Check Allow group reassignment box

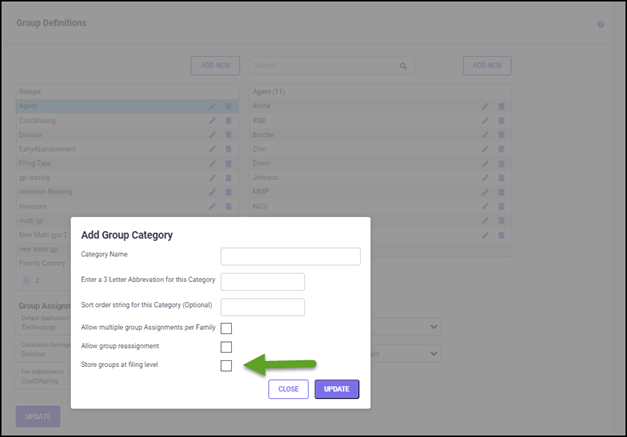pos(226,347)
